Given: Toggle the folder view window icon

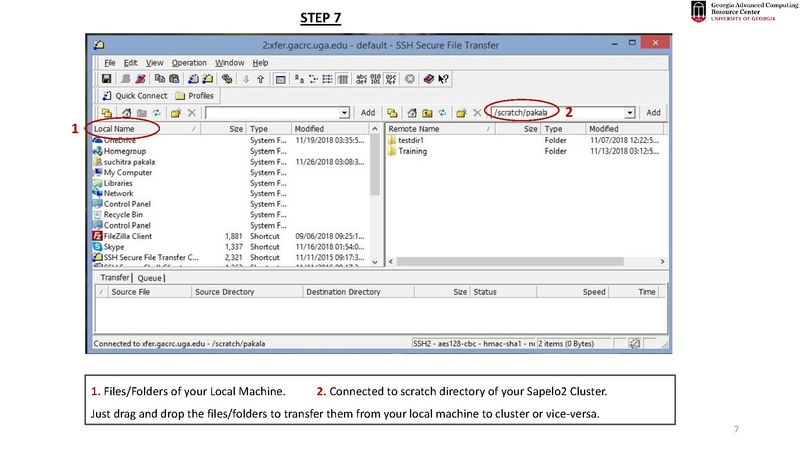Looking at the screenshot, I should (x=280, y=79).
